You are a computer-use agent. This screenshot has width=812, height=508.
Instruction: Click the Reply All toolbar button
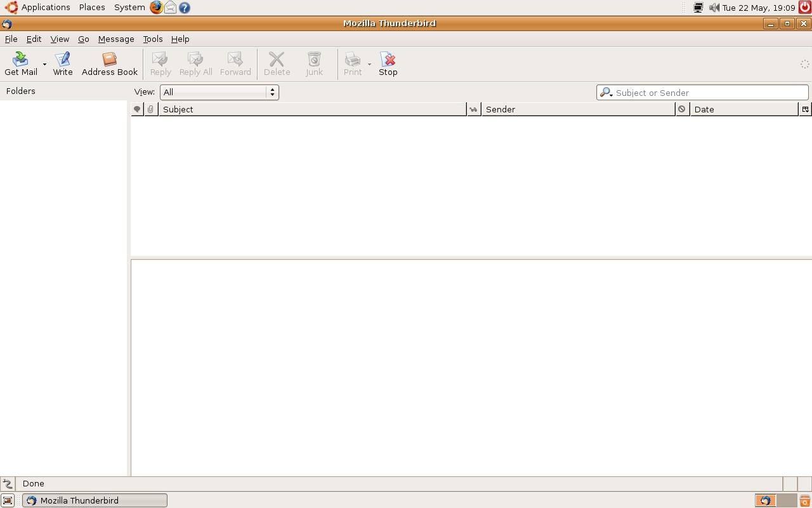[x=195, y=64]
